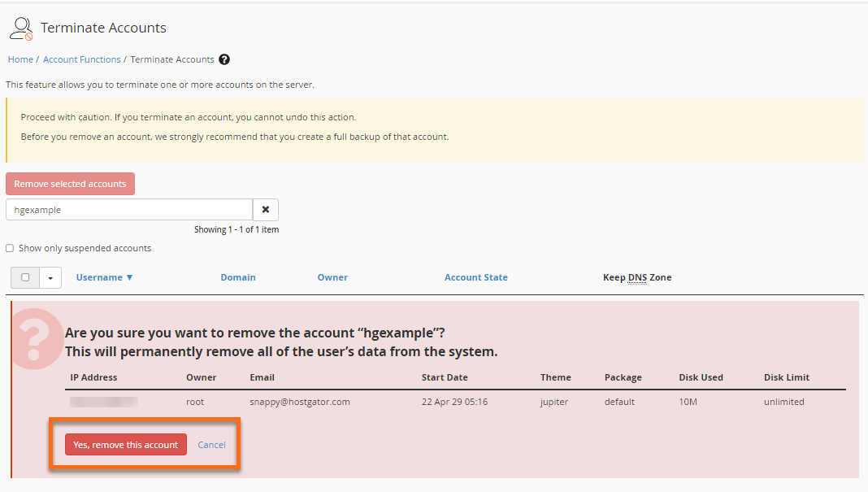This screenshot has height=492, width=868.
Task: Open the Account Functions breadcrumb link
Action: click(x=81, y=59)
